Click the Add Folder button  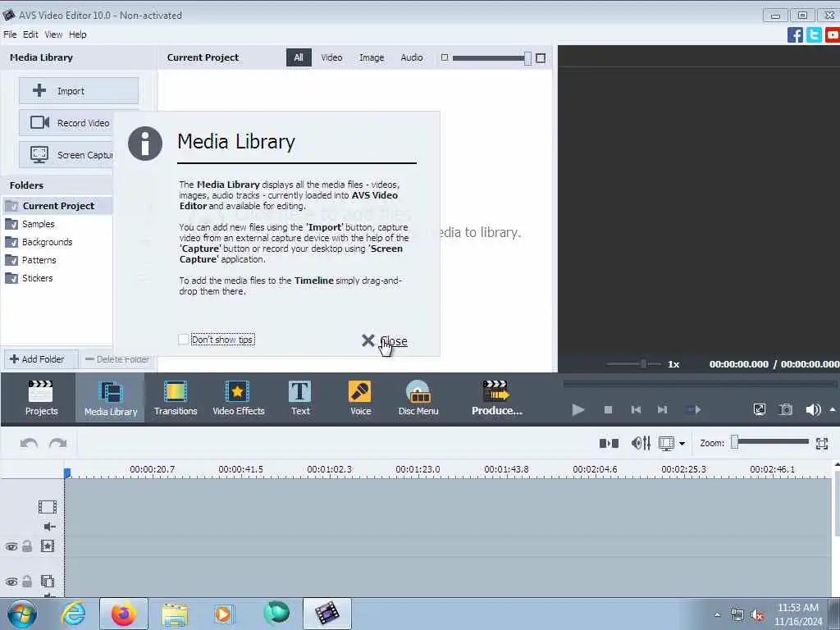click(41, 359)
